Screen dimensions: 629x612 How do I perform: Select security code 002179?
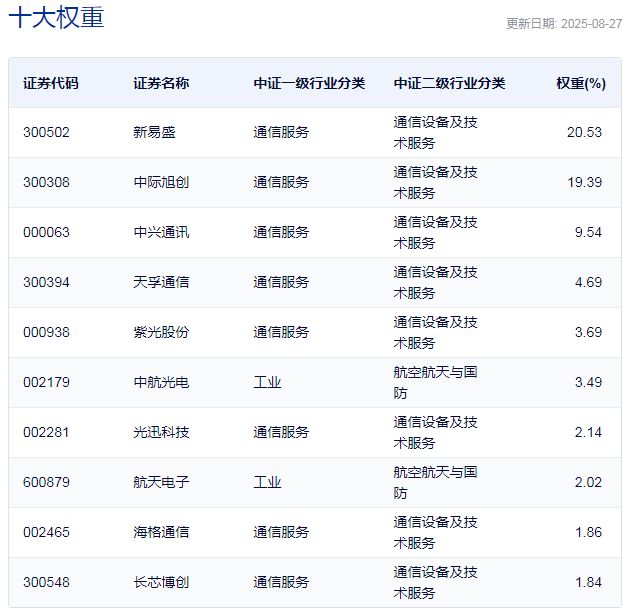click(x=47, y=382)
